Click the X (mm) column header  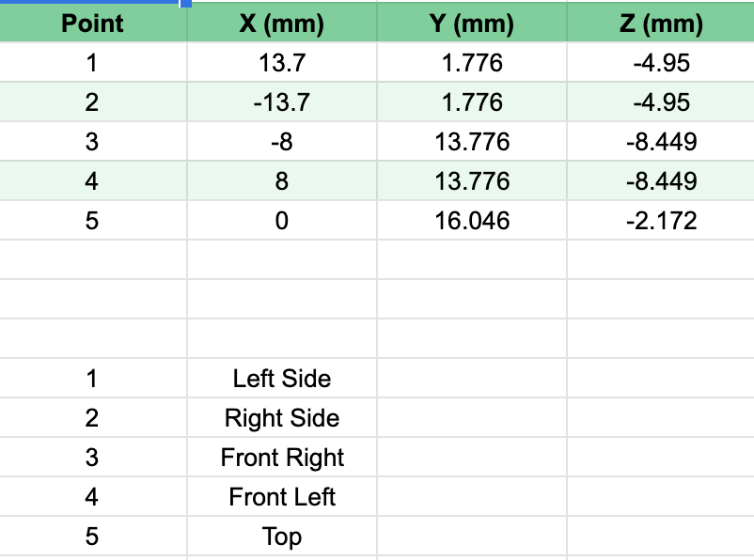pos(282,23)
